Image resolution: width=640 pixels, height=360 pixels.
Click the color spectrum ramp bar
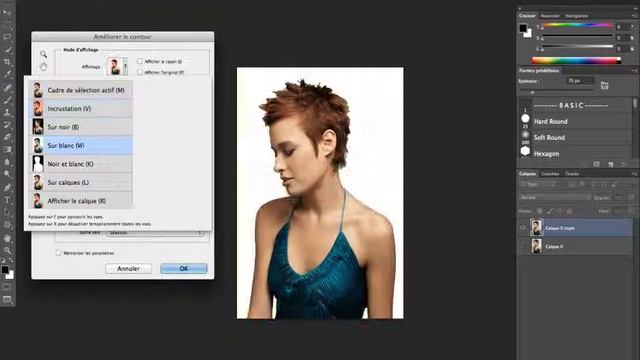click(x=576, y=60)
